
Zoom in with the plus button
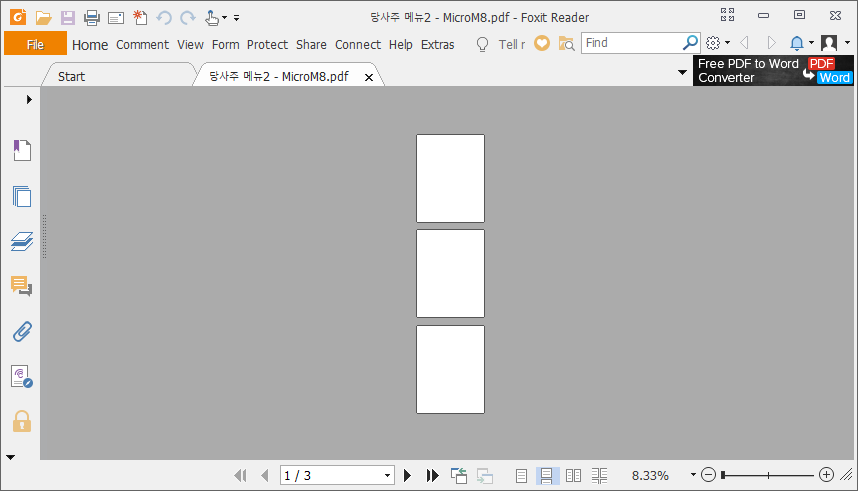pyautogui.click(x=826, y=475)
